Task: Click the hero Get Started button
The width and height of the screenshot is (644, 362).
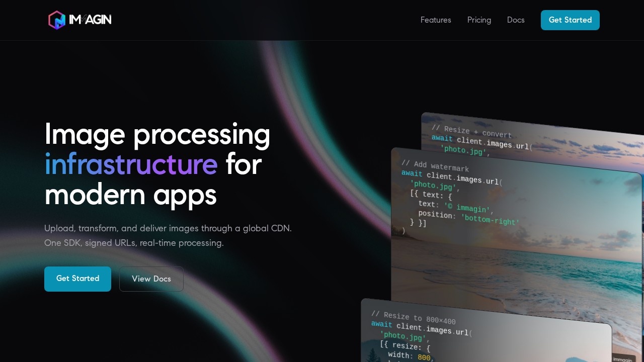Action: coord(77,279)
